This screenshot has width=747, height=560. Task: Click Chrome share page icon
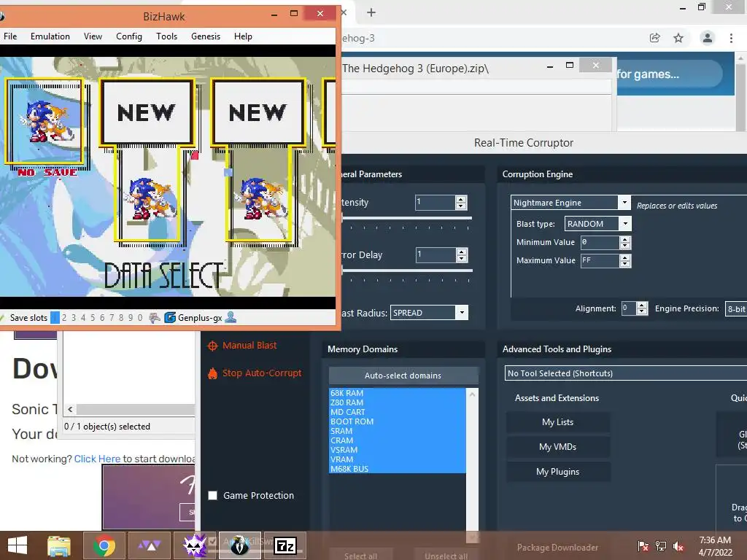coord(655,38)
